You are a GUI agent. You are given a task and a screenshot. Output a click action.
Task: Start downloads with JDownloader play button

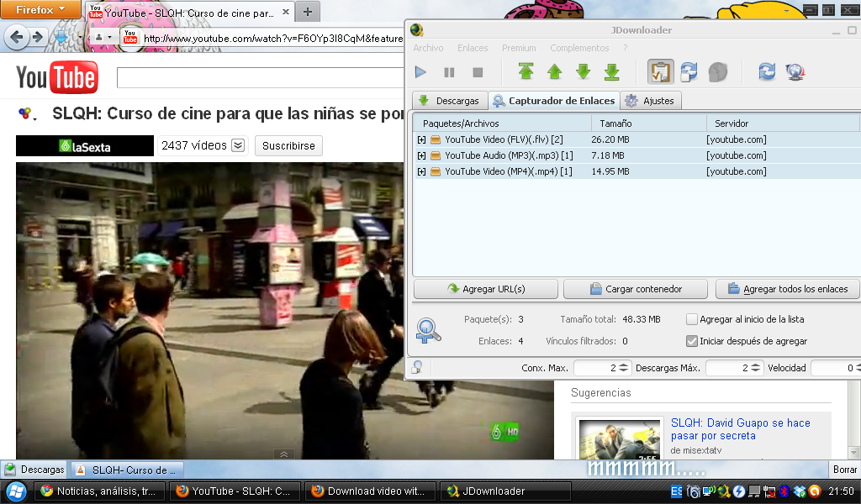[420, 72]
